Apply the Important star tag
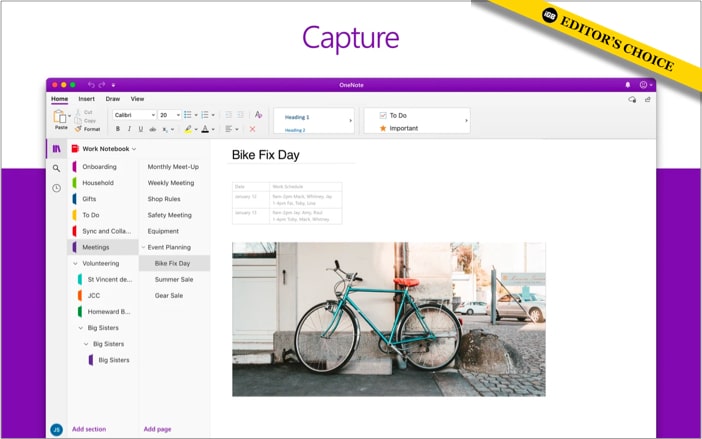 [x=403, y=128]
